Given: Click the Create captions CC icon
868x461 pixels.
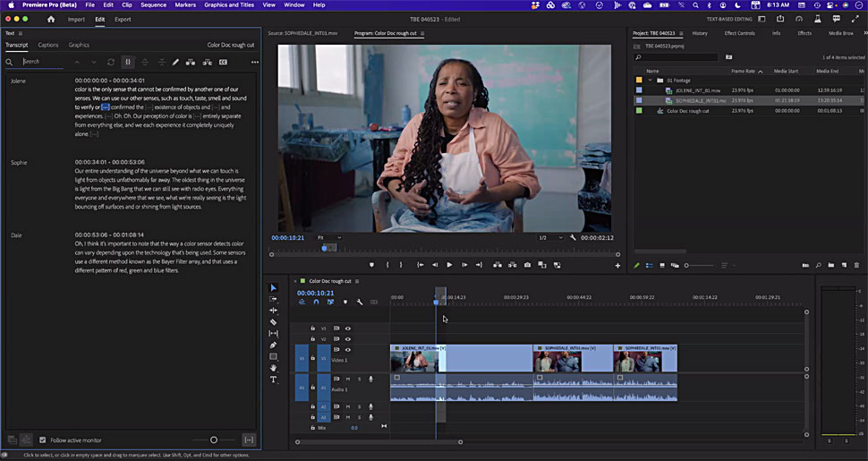Looking at the screenshot, I should pos(223,62).
